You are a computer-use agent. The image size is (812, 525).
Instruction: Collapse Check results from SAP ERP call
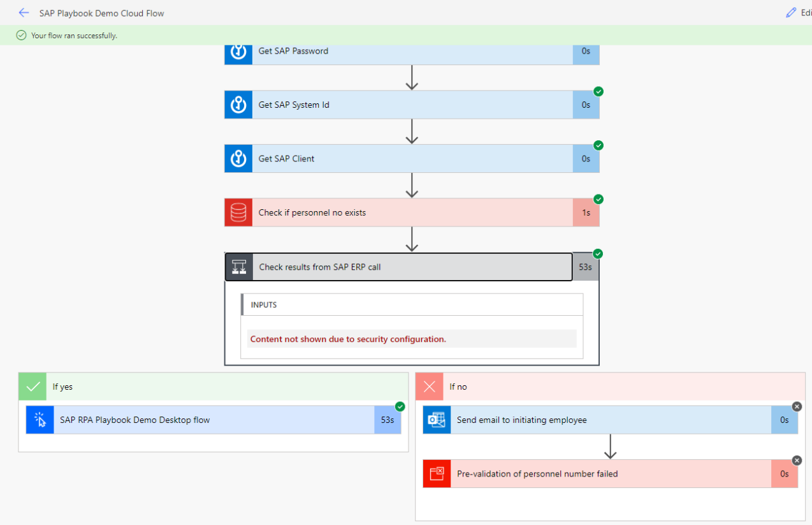pos(412,267)
